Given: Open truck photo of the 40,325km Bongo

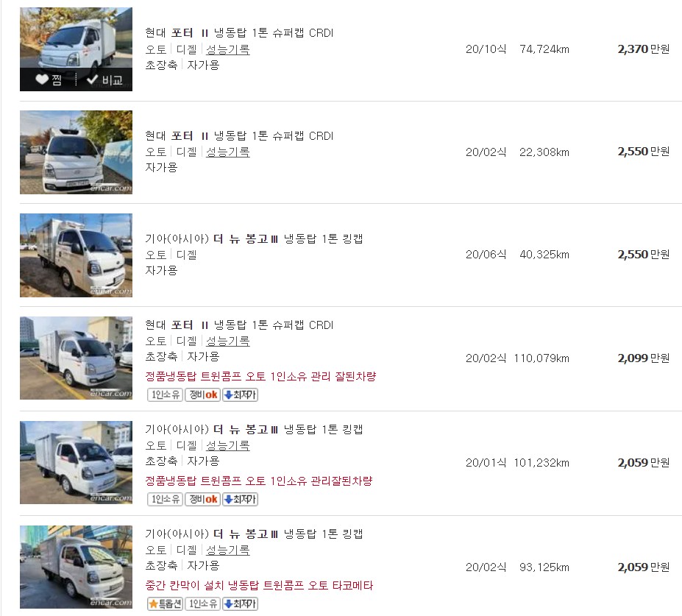Looking at the screenshot, I should click(76, 255).
